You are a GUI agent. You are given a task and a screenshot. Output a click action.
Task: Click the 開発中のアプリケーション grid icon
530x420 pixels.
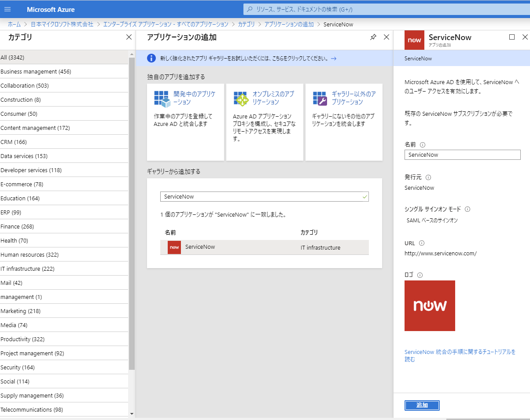(162, 99)
